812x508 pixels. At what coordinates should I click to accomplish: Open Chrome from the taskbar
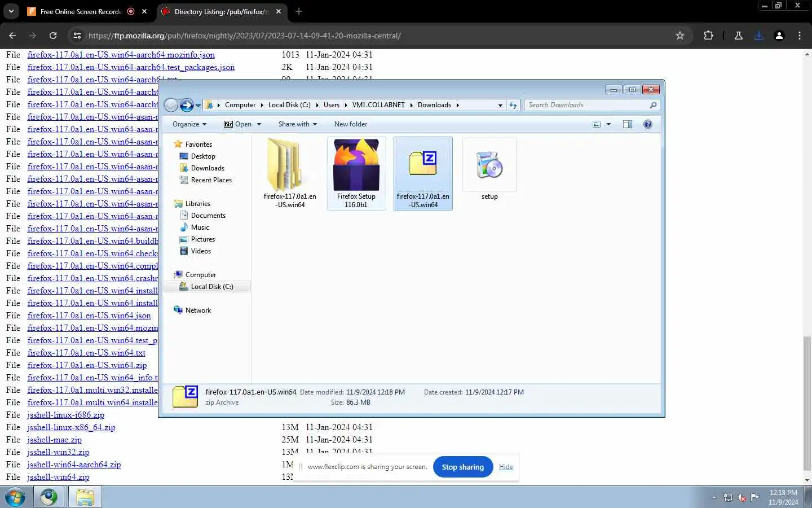coord(48,497)
